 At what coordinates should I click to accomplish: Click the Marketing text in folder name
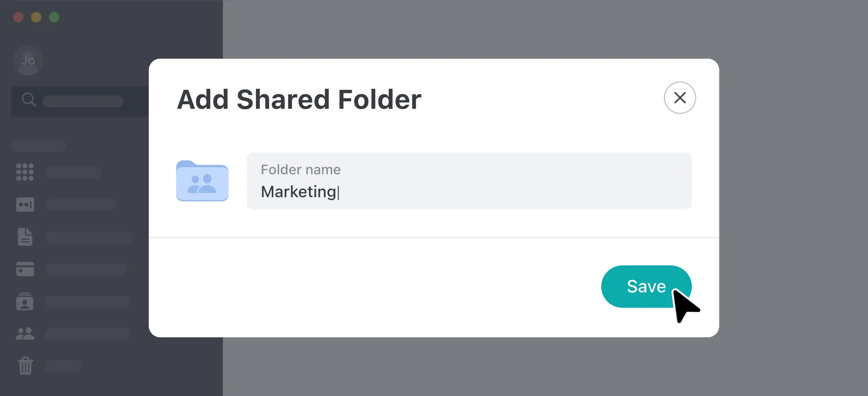pos(298,192)
